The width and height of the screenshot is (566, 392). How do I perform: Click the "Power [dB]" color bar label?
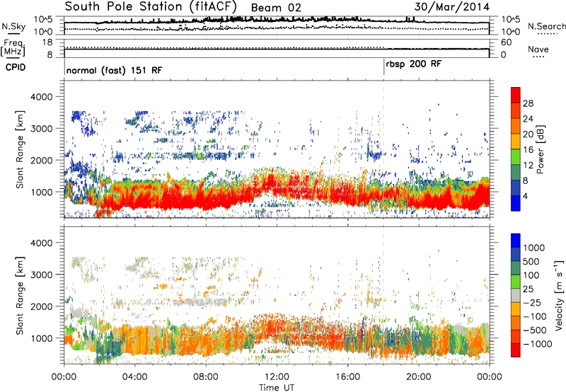pos(540,149)
